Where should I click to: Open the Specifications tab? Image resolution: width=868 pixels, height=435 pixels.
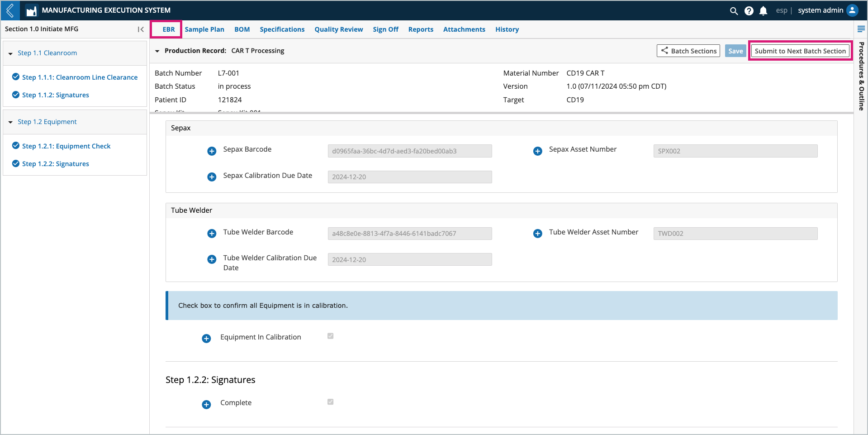tap(282, 29)
